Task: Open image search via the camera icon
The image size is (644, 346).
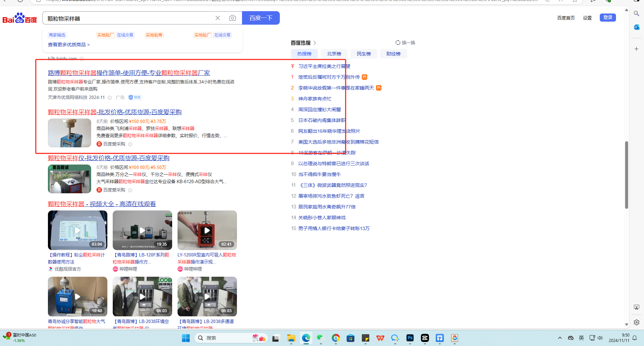Action: [x=233, y=18]
